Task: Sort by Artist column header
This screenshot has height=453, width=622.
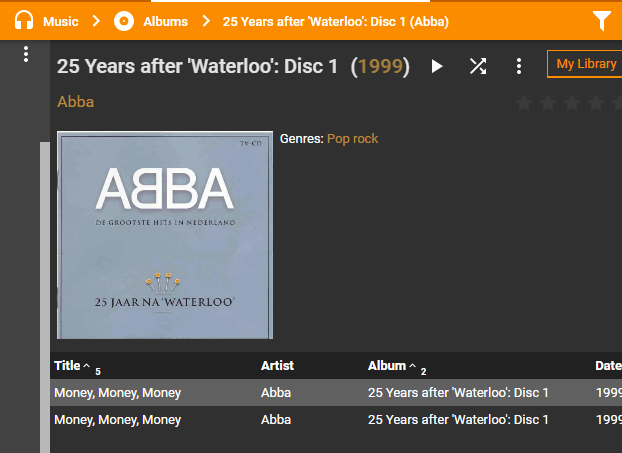Action: pos(277,366)
